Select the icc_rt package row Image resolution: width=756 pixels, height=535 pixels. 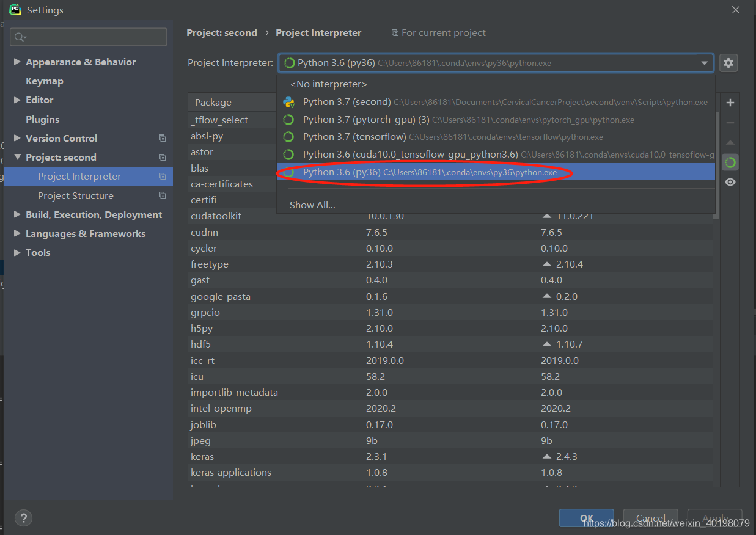pyautogui.click(x=450, y=361)
